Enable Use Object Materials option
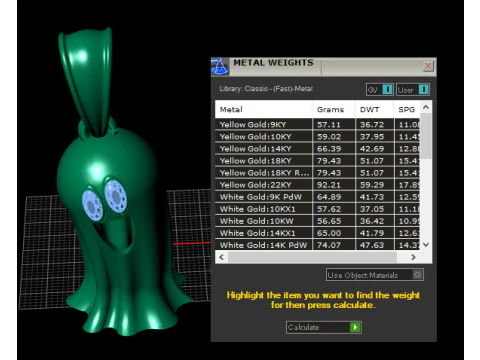 click(375, 275)
